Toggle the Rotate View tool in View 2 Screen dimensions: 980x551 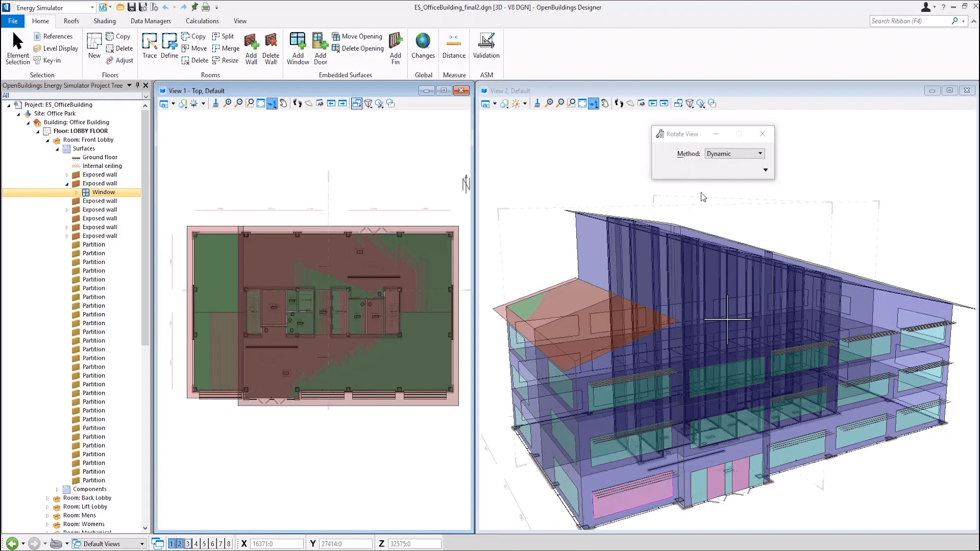point(593,103)
